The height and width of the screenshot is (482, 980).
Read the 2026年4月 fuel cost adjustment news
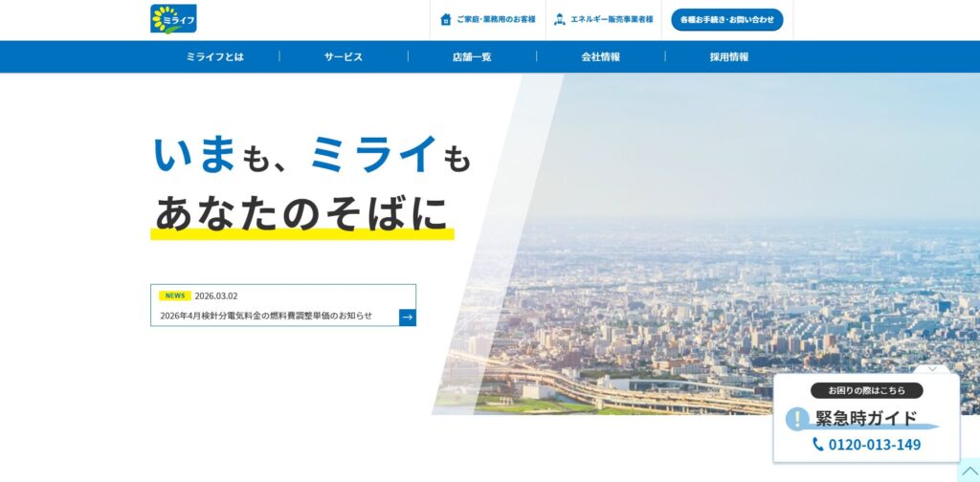[266, 316]
